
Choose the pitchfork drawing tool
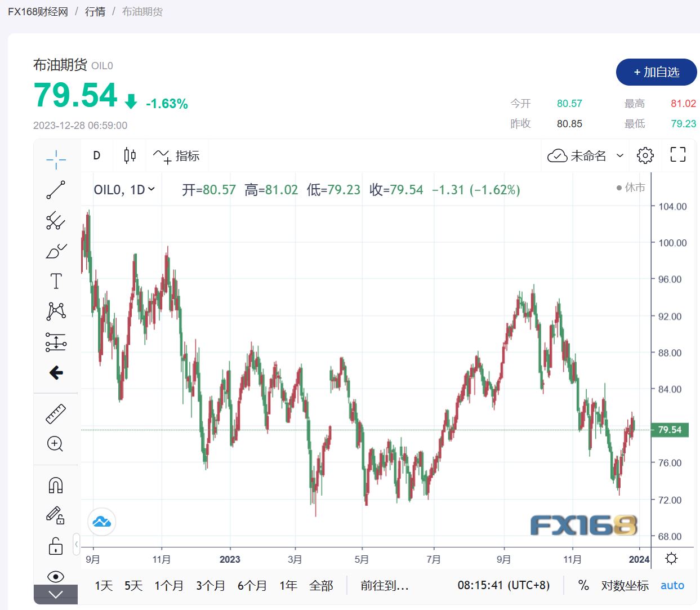pyautogui.click(x=56, y=220)
